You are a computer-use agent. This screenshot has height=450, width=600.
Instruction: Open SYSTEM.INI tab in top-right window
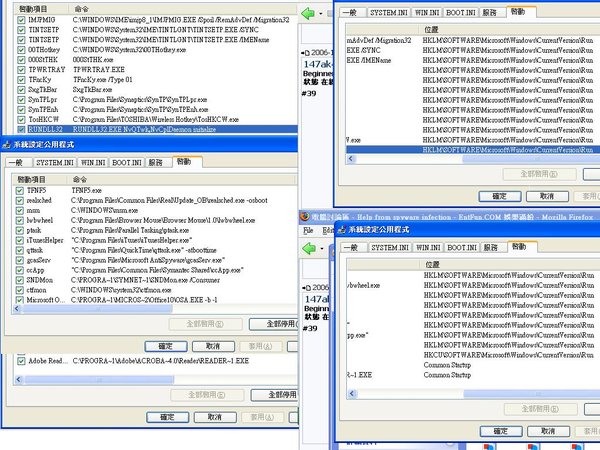(x=388, y=13)
